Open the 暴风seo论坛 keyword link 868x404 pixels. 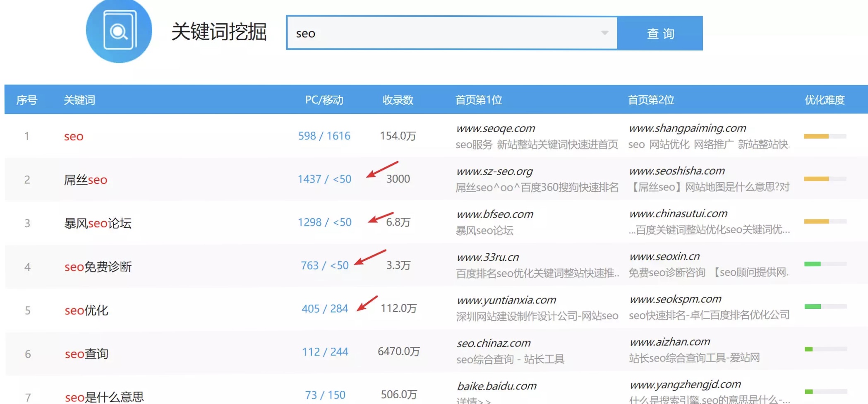98,224
